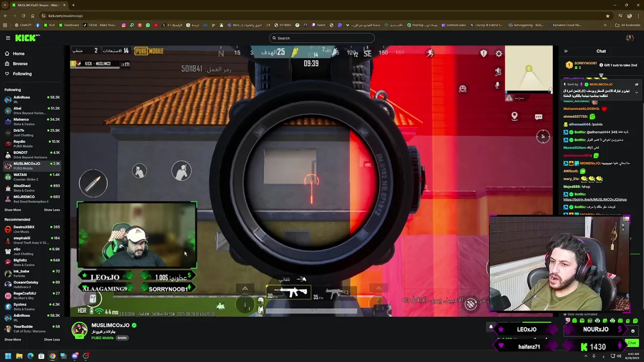The height and width of the screenshot is (362, 644).
Task: Open the botrix.live shop link in chat
Action: click(595, 200)
